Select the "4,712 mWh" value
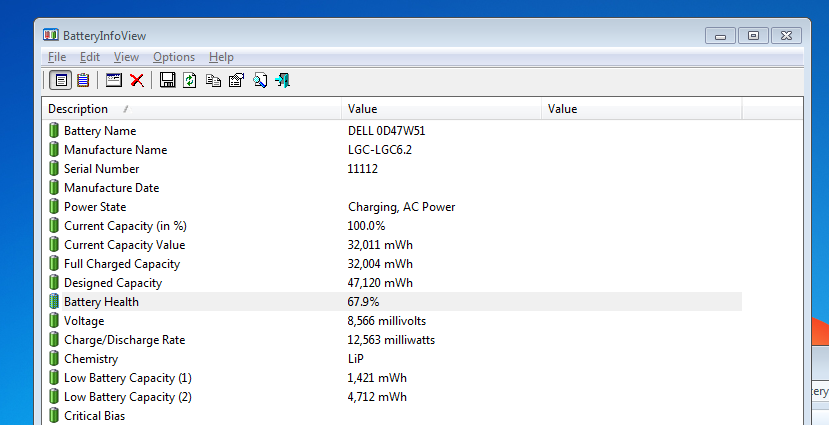This screenshot has width=829, height=425. tap(377, 397)
